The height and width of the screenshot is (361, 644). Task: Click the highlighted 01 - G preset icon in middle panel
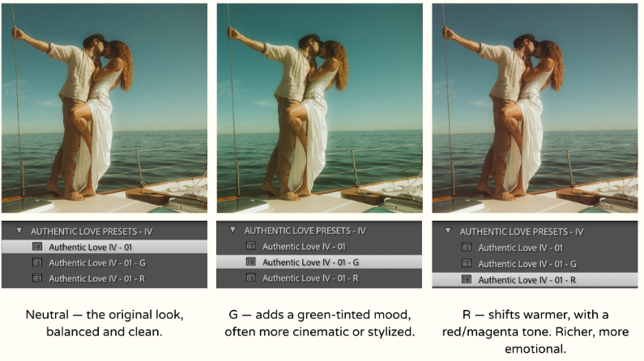(250, 262)
